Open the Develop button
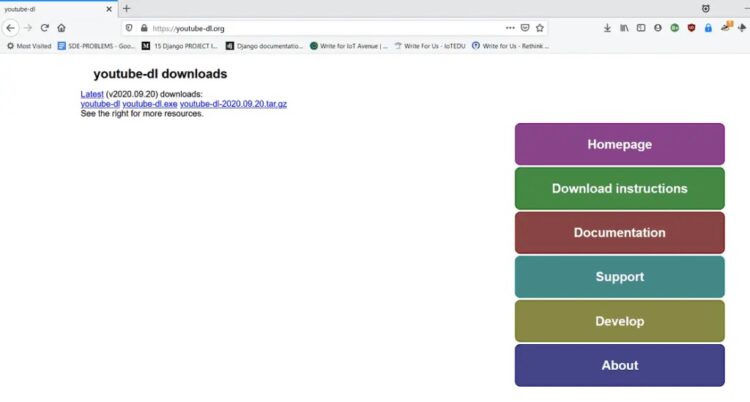Image resolution: width=750 pixels, height=402 pixels. [x=619, y=321]
